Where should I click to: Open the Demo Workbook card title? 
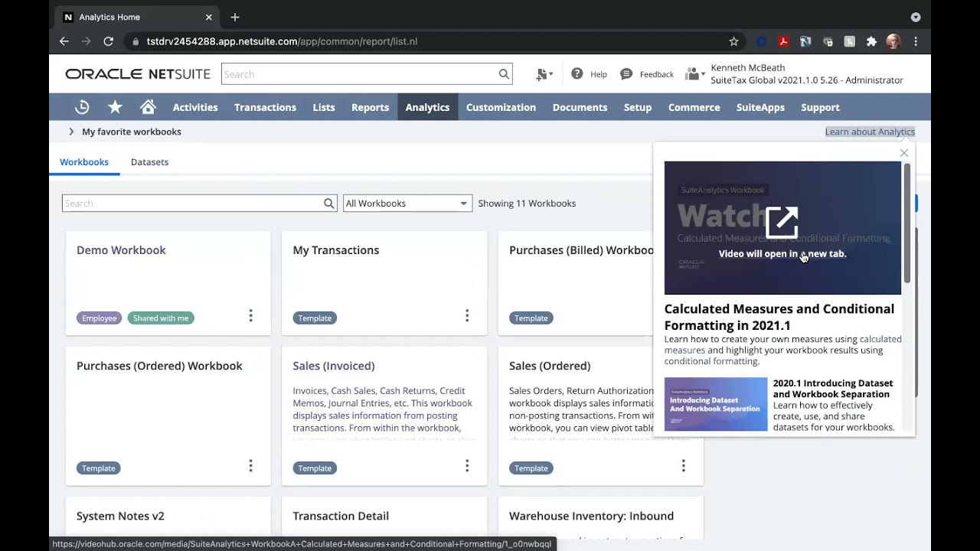121,250
